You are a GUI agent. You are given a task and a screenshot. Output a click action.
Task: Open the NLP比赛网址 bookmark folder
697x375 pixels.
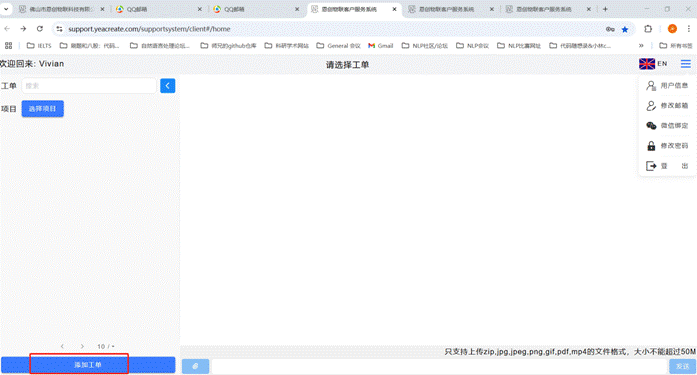pyautogui.click(x=519, y=45)
